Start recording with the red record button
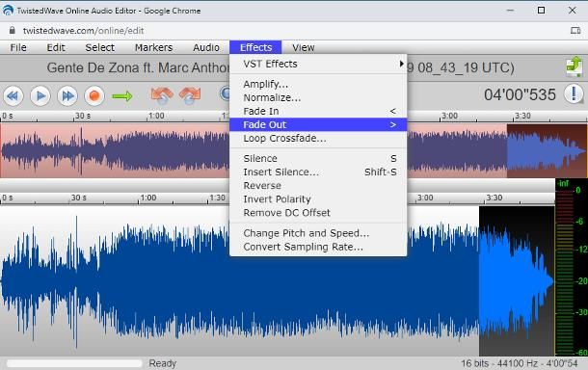This screenshot has width=588, height=370. pos(94,96)
